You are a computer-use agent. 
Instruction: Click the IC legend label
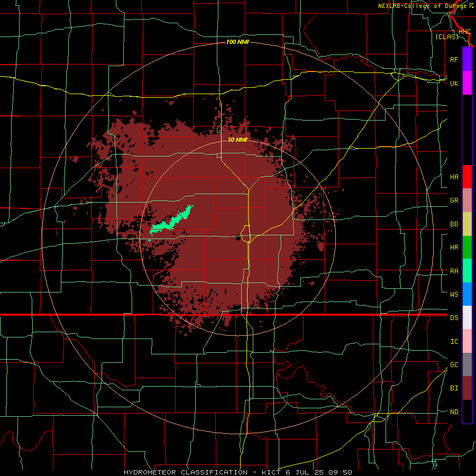pos(454,342)
